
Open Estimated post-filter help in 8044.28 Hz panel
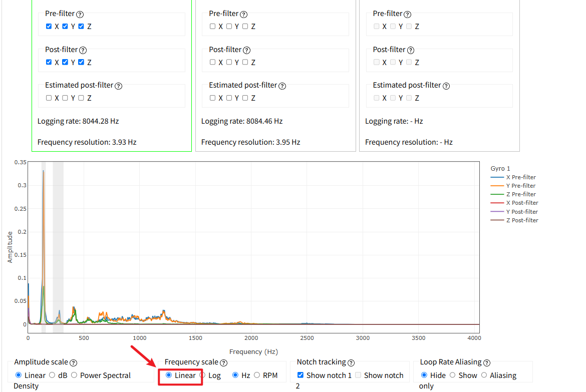pyautogui.click(x=119, y=86)
